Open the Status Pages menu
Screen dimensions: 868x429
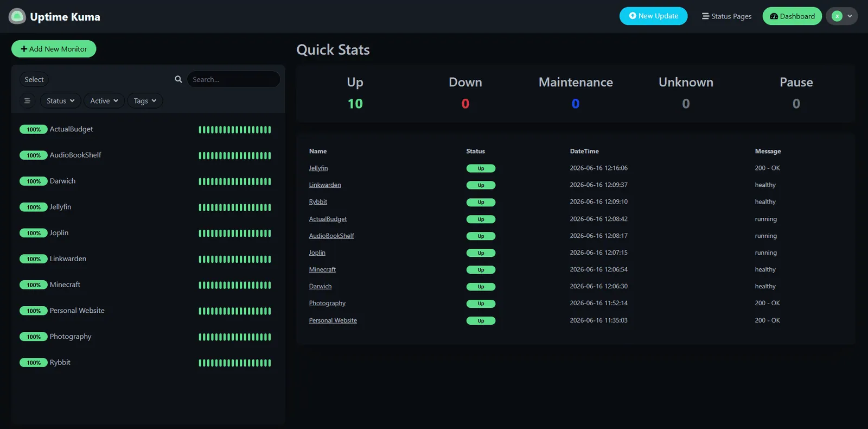pyautogui.click(x=726, y=16)
